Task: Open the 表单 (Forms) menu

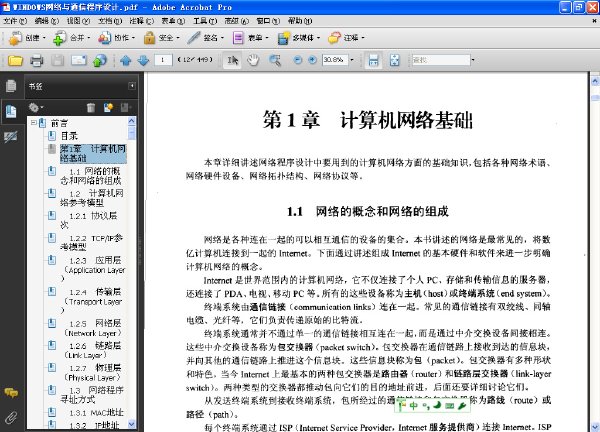Action: pyautogui.click(x=173, y=21)
